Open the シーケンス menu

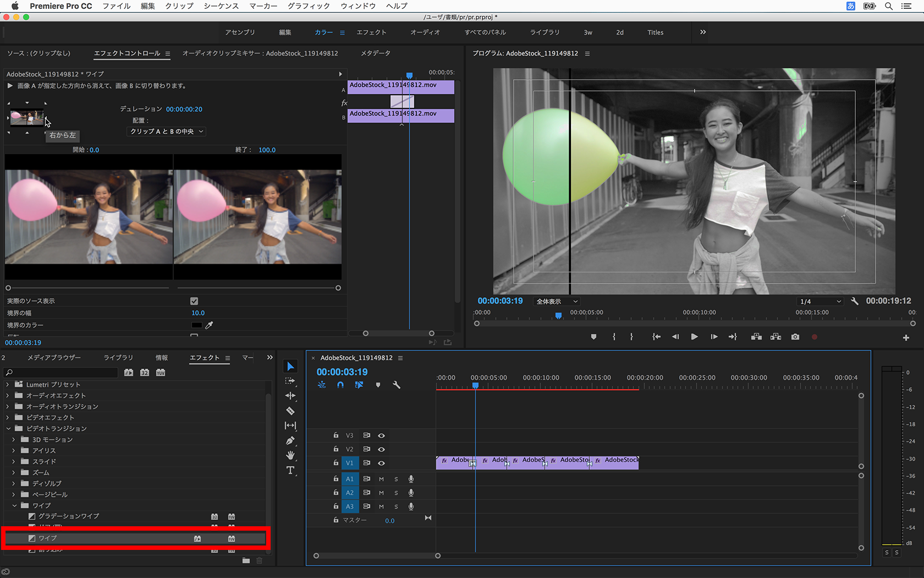pos(221,6)
